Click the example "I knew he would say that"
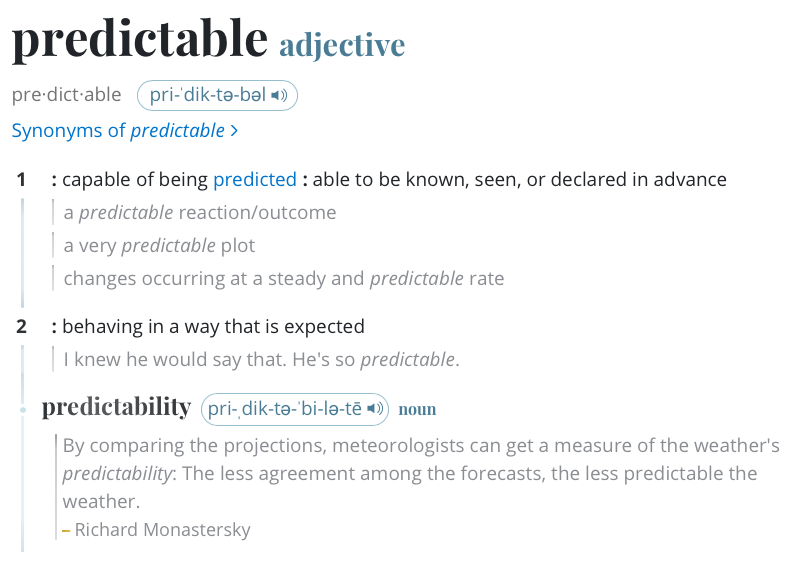 point(261,359)
